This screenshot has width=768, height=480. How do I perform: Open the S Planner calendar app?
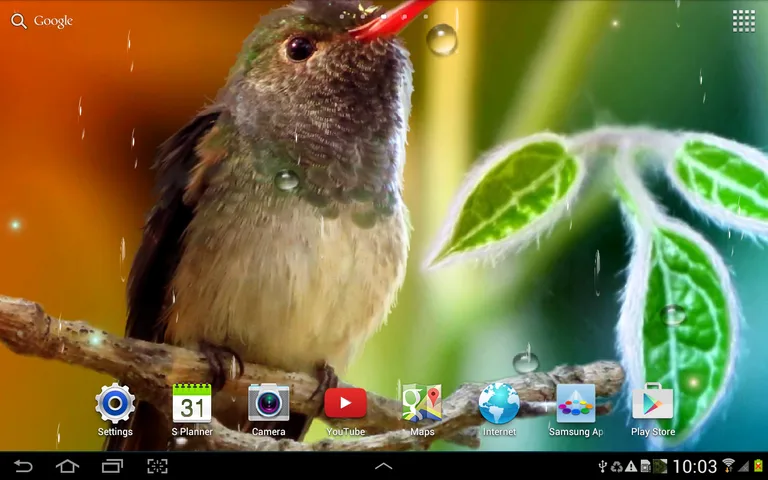click(x=192, y=410)
